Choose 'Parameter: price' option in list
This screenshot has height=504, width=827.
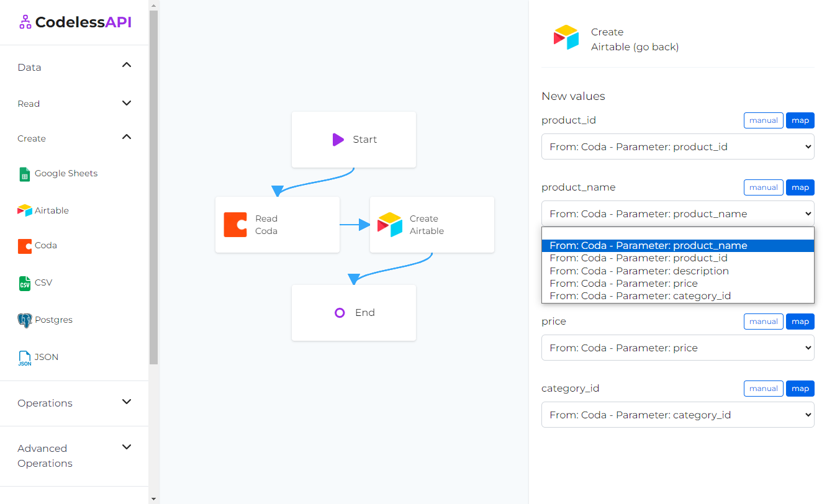coord(678,284)
